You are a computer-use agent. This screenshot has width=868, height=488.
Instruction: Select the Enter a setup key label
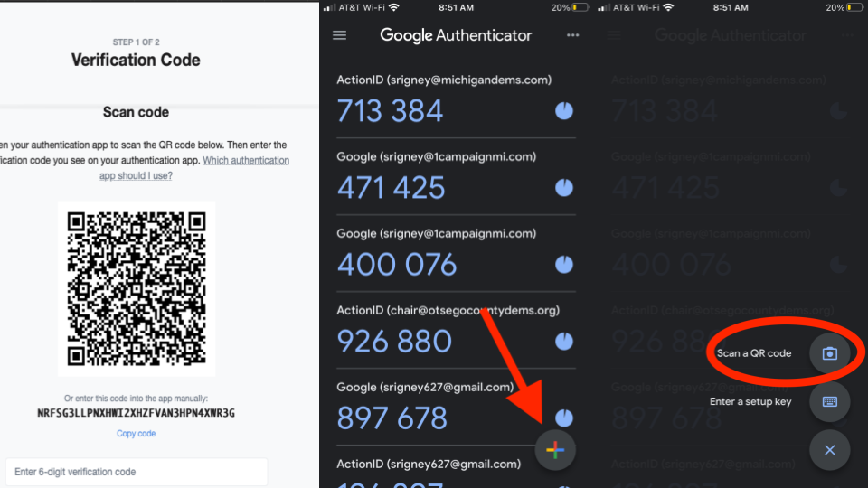click(x=750, y=401)
